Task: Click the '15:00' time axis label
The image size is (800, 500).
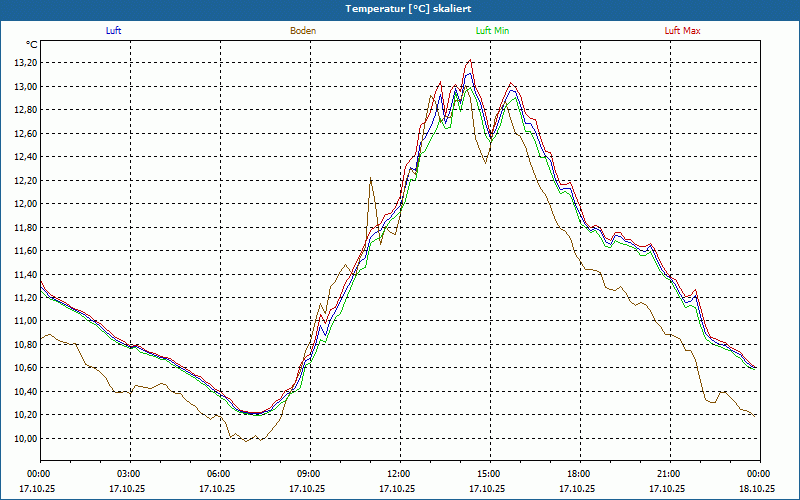Action: tap(490, 474)
